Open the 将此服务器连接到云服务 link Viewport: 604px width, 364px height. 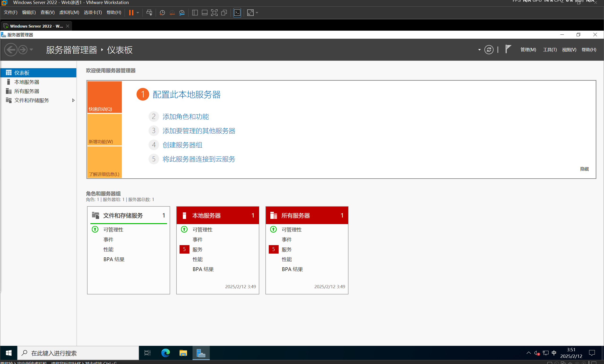199,159
